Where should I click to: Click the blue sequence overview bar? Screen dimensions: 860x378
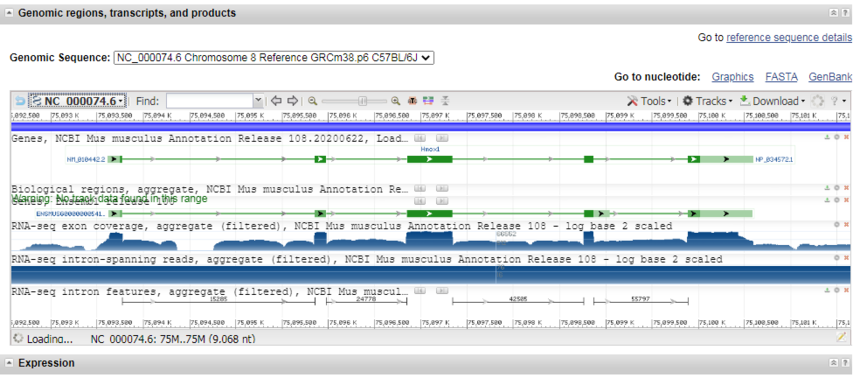click(x=431, y=127)
